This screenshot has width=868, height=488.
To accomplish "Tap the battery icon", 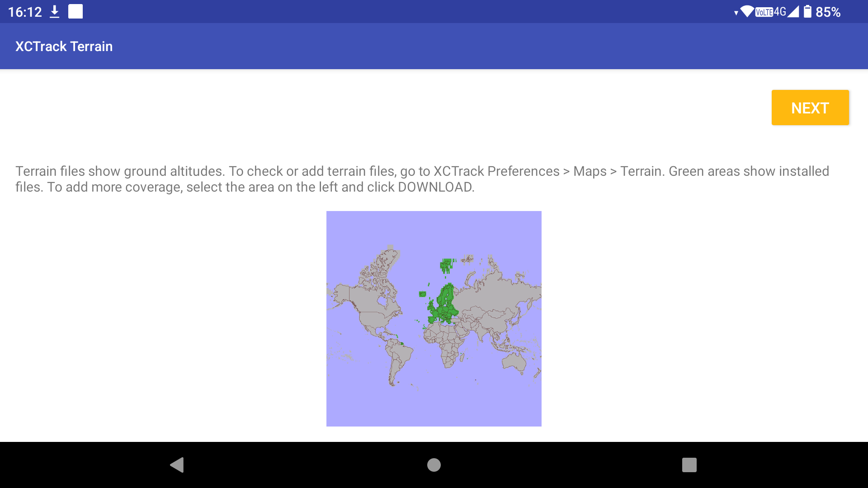I will (x=807, y=12).
